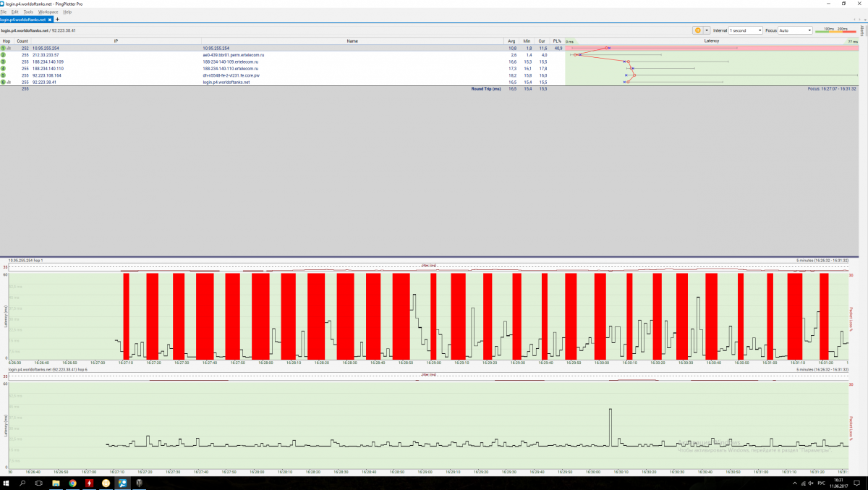Open the Alerts side panel tab
This screenshot has height=490, width=868.
(x=863, y=30)
